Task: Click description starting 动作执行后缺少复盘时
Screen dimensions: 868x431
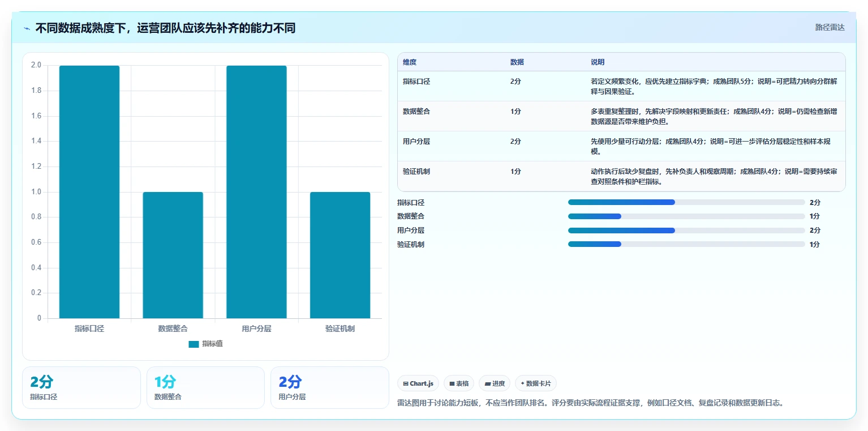Action: point(714,176)
